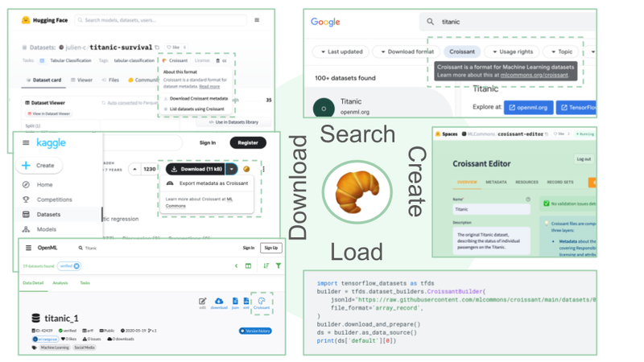
Task: Choose Download Croissant metadata
Action: point(196,98)
